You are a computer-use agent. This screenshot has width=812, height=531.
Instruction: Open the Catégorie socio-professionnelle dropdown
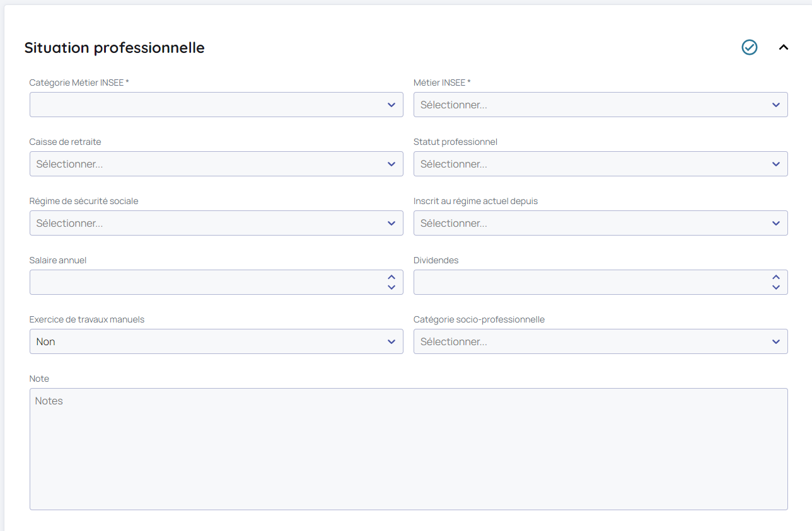pyautogui.click(x=600, y=341)
